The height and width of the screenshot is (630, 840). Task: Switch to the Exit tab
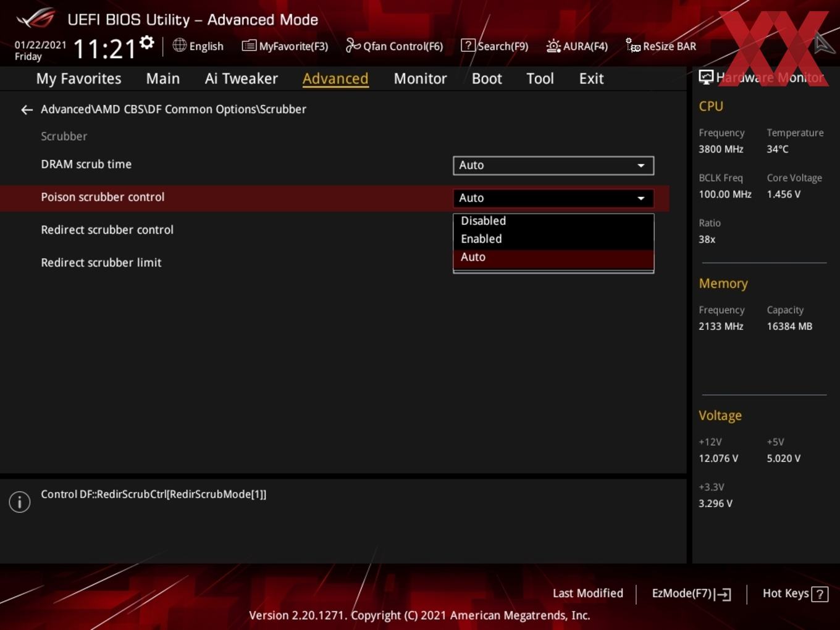point(591,78)
